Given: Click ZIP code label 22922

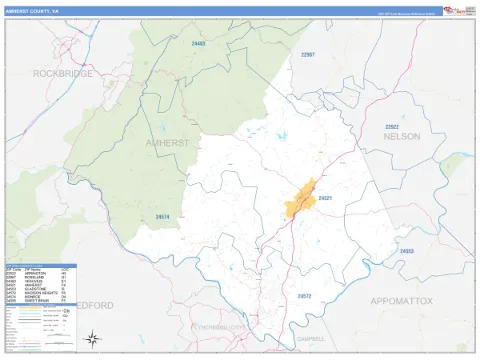Looking at the screenshot, I should coord(392,127).
